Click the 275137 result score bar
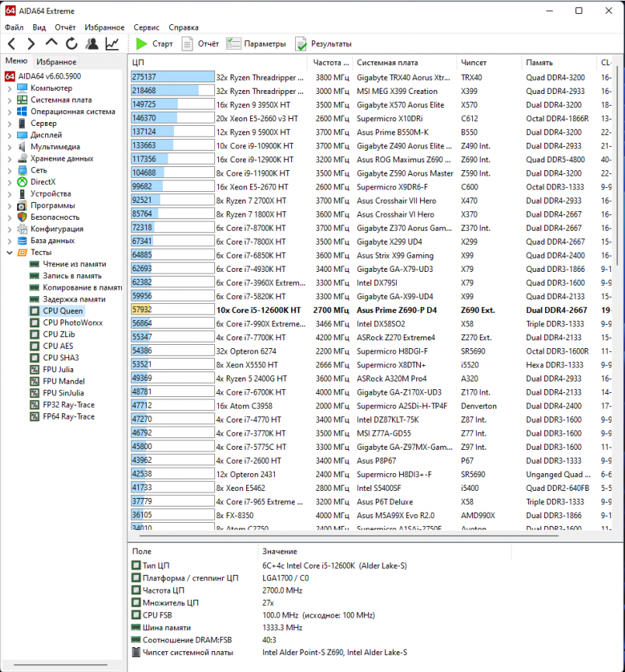This screenshot has width=625, height=672. pos(172,77)
